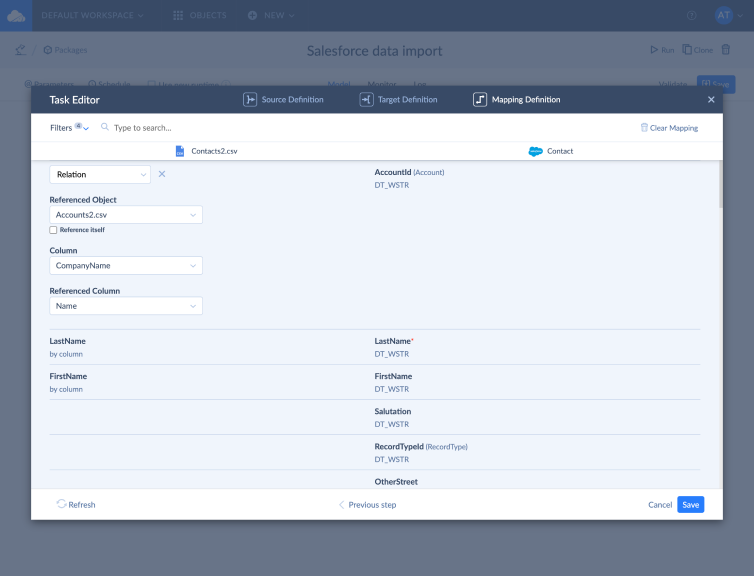Image resolution: width=754 pixels, height=576 pixels.
Task: Close the Task Editor dialog
Action: (x=711, y=100)
